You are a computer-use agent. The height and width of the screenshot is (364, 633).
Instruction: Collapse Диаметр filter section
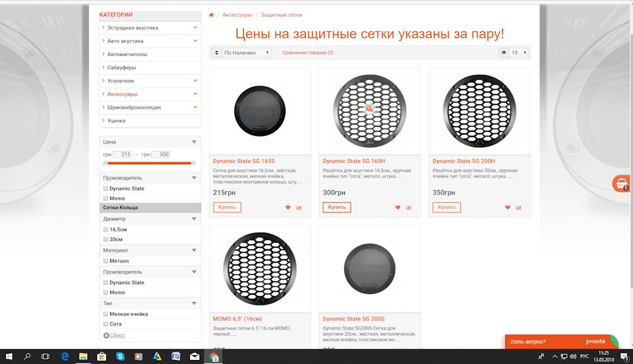coord(194,219)
